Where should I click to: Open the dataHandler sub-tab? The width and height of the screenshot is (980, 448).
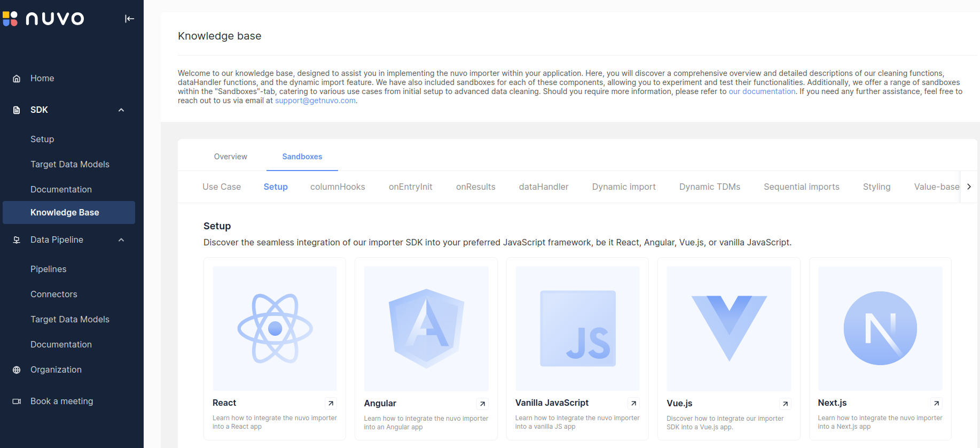coord(544,187)
